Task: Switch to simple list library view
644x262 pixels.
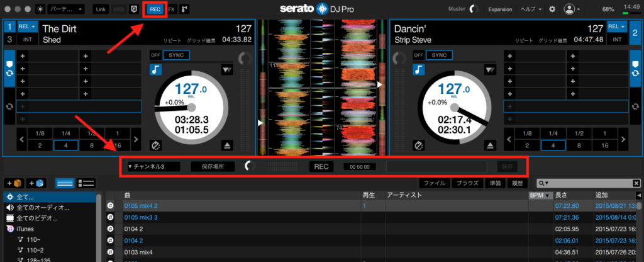Action: pos(65,183)
